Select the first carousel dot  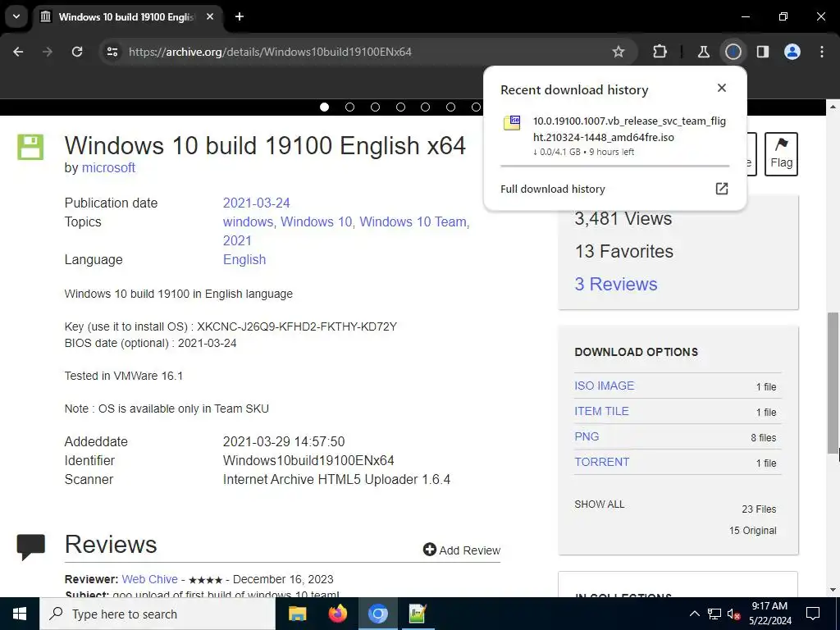(x=324, y=107)
